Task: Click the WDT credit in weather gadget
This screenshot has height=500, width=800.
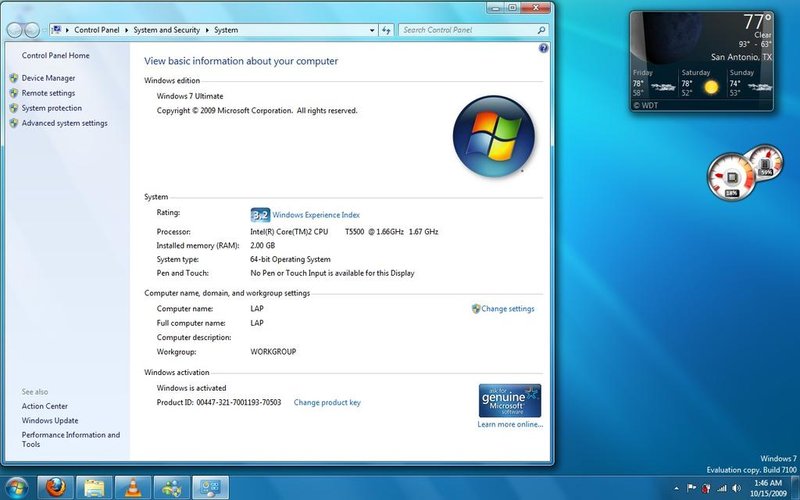Action: (645, 106)
